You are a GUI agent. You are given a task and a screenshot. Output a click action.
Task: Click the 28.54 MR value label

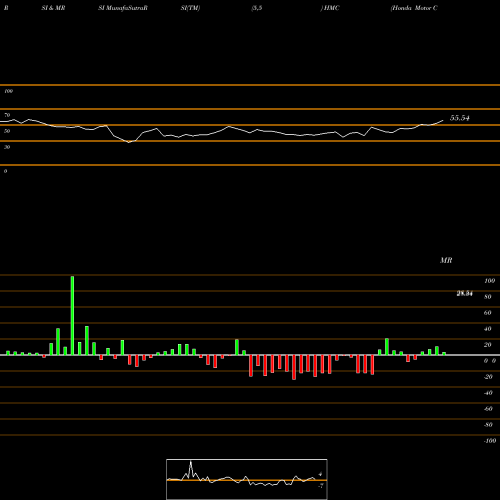[x=464, y=294]
